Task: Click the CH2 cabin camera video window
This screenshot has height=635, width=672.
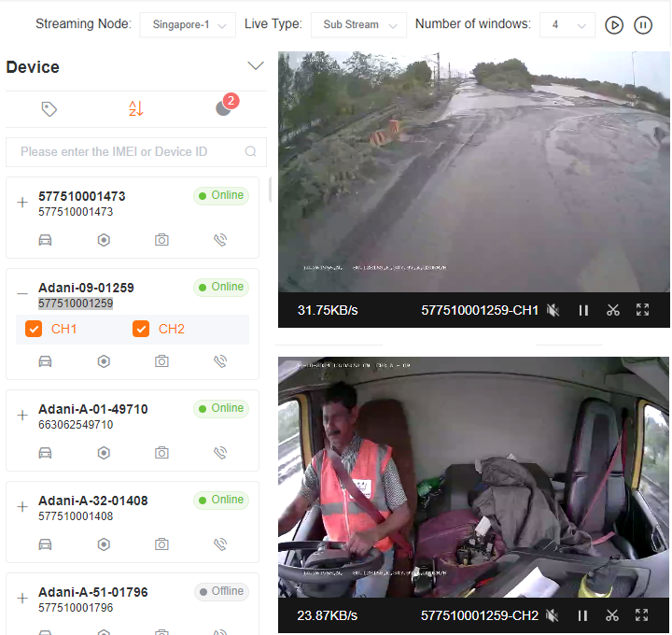Action: pyautogui.click(x=473, y=477)
